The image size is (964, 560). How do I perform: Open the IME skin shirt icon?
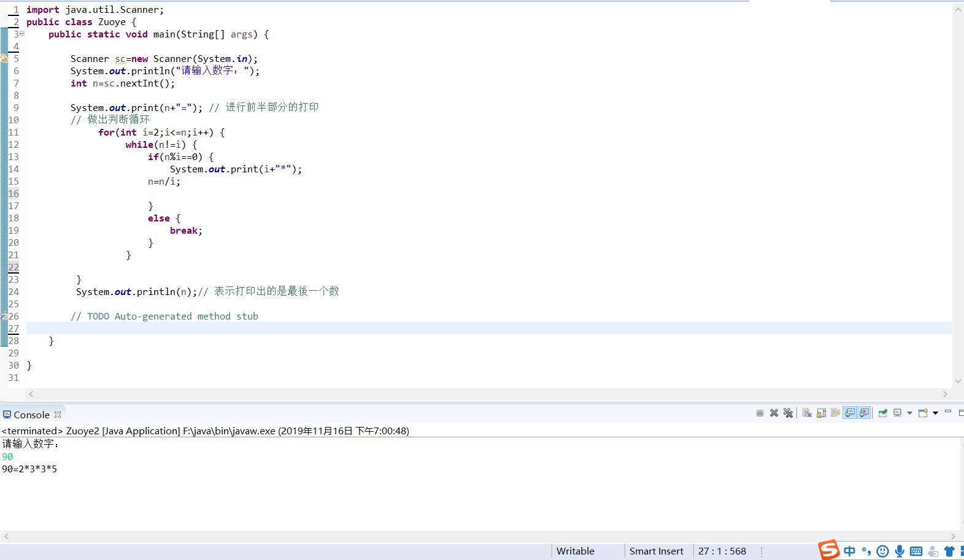949,551
